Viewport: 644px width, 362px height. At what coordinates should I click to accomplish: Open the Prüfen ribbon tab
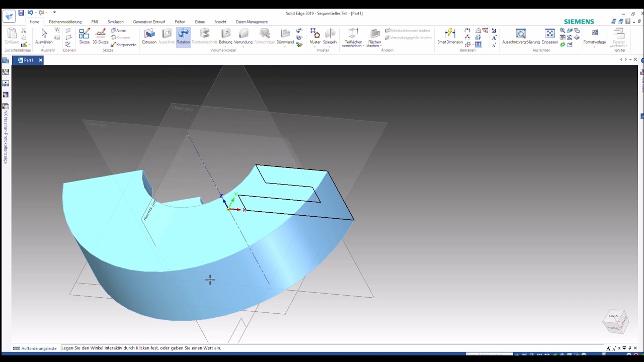(180, 22)
